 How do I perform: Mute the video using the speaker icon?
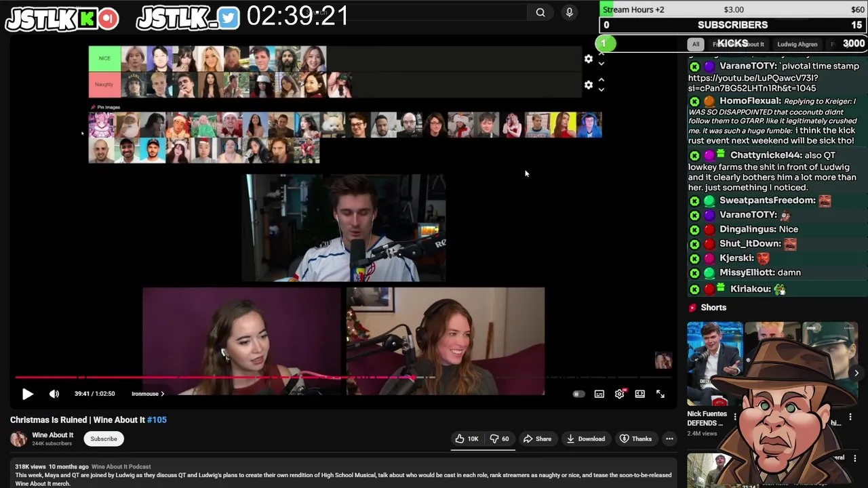click(x=54, y=394)
